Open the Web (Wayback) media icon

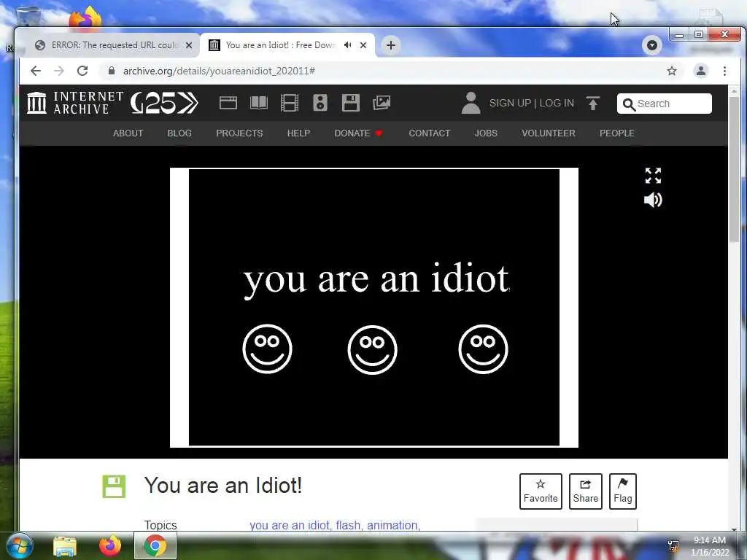[228, 103]
